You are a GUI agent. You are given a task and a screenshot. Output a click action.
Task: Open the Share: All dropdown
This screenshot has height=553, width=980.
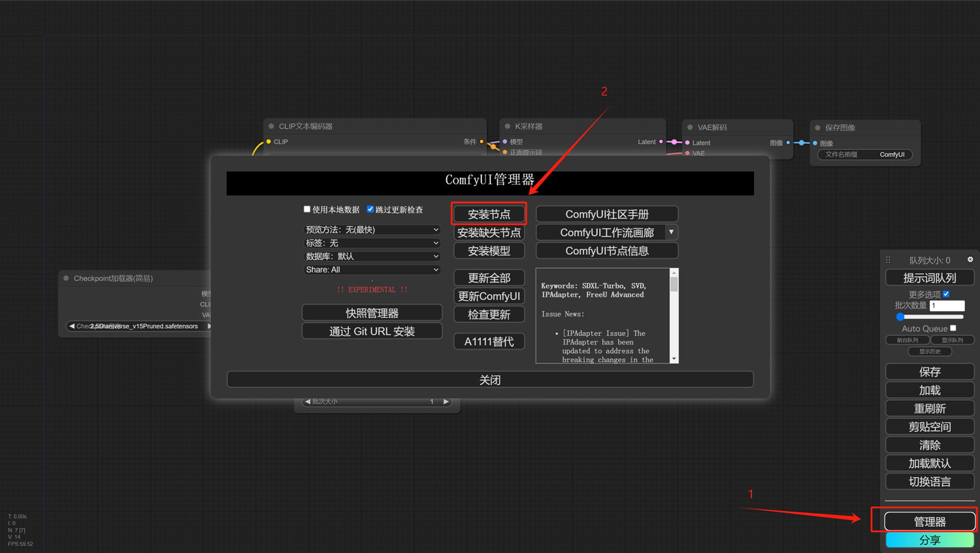pyautogui.click(x=372, y=269)
